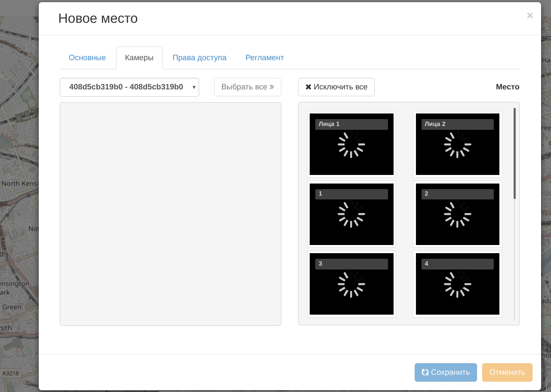Open the Права доступа tab
The width and height of the screenshot is (551, 392).
[200, 58]
